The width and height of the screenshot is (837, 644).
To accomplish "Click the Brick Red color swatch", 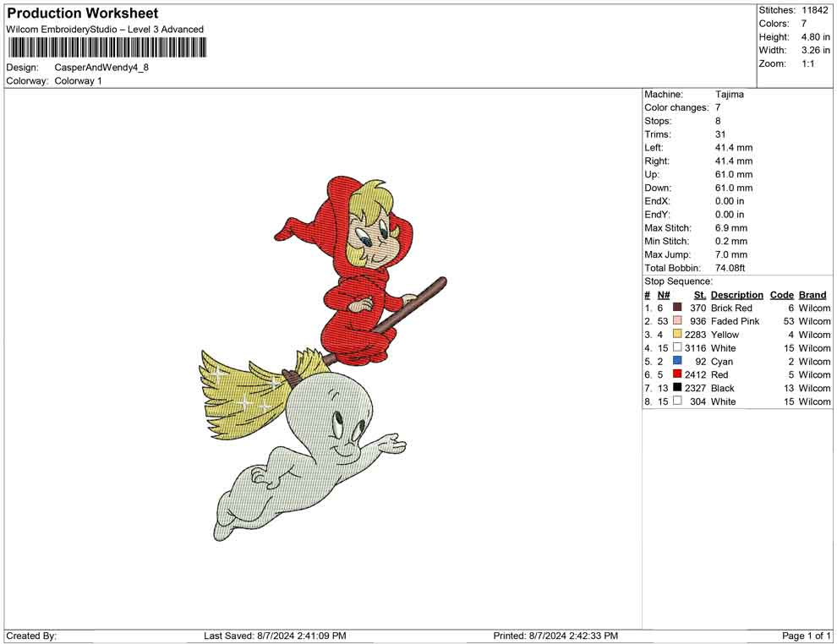I will pyautogui.click(x=677, y=308).
